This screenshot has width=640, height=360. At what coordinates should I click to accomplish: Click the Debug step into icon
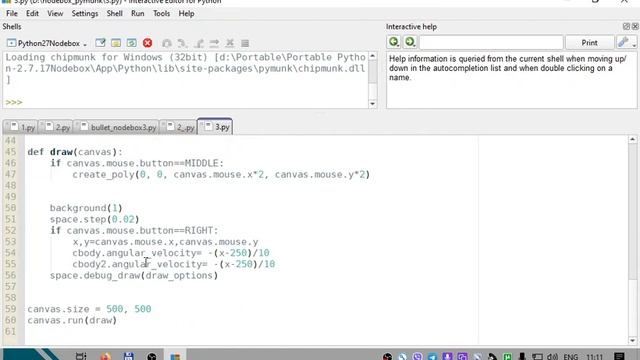198,43
